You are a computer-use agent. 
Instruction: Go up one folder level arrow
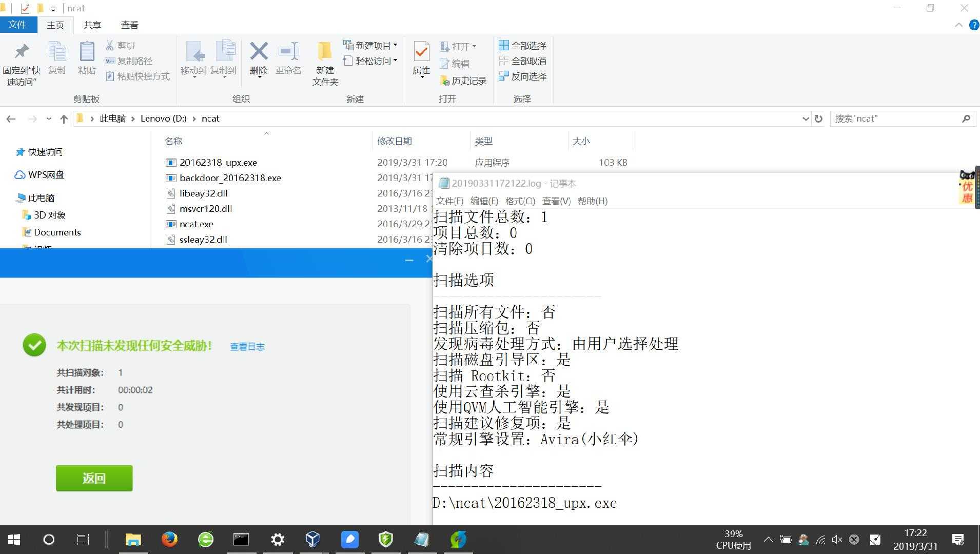point(64,118)
